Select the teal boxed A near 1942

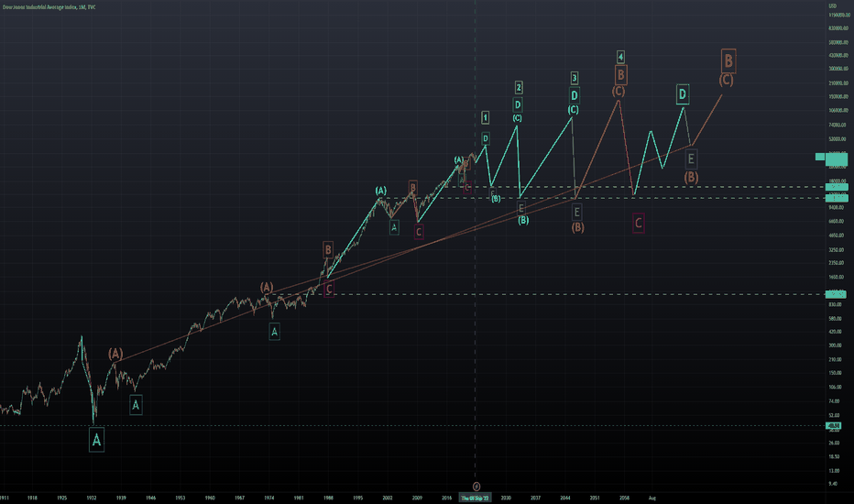(x=136, y=405)
